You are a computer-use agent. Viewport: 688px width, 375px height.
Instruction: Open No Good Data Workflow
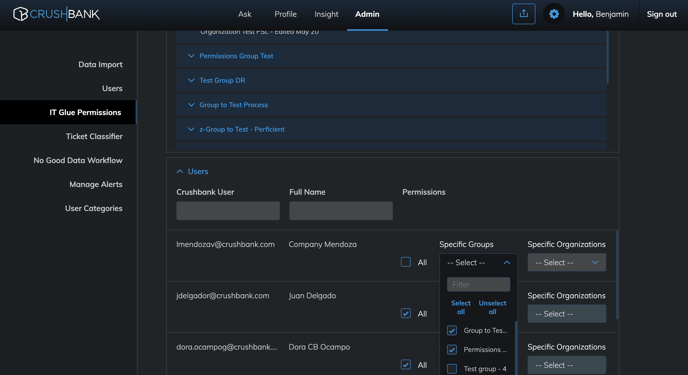(x=78, y=161)
